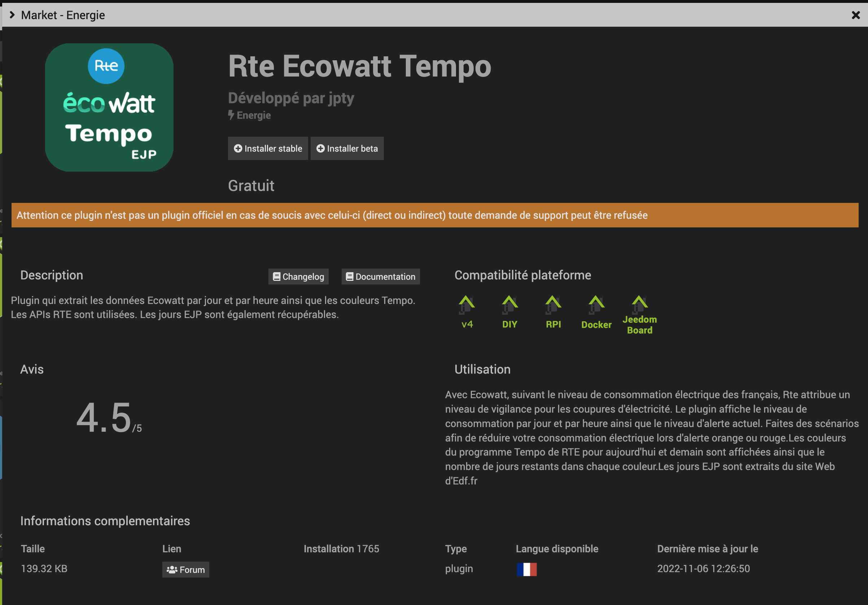The image size is (868, 605).
Task: Click the Energie category lightning icon
Action: point(231,115)
